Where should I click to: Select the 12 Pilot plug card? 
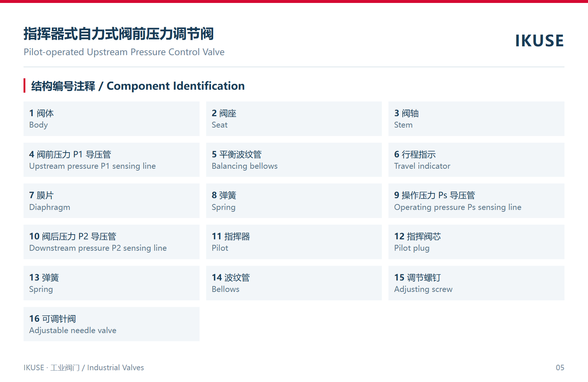[476, 242]
